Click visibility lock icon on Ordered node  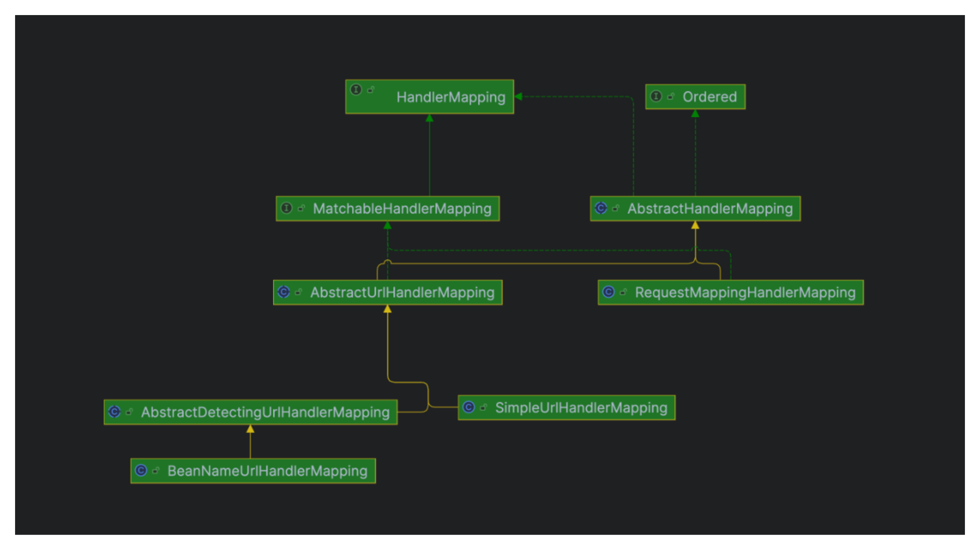point(671,96)
